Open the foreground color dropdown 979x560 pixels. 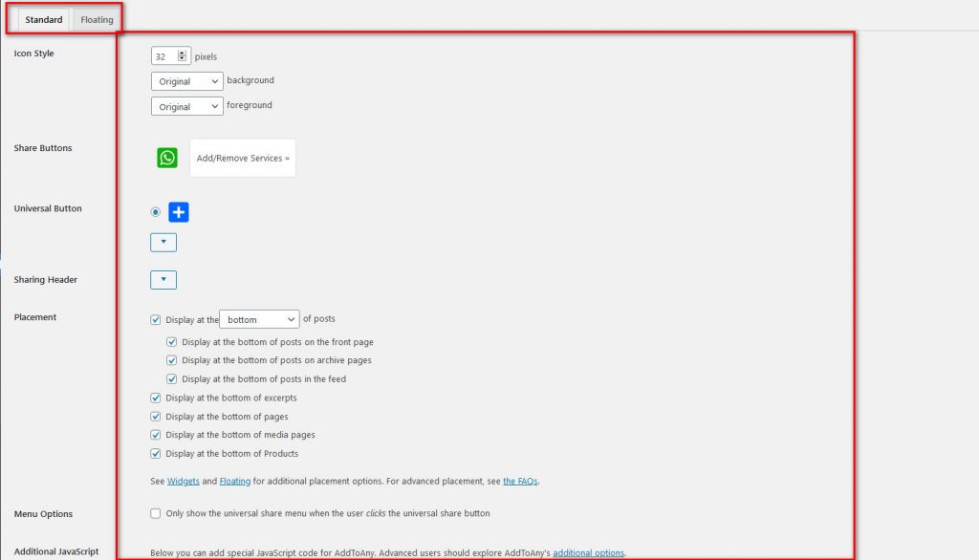pos(186,106)
